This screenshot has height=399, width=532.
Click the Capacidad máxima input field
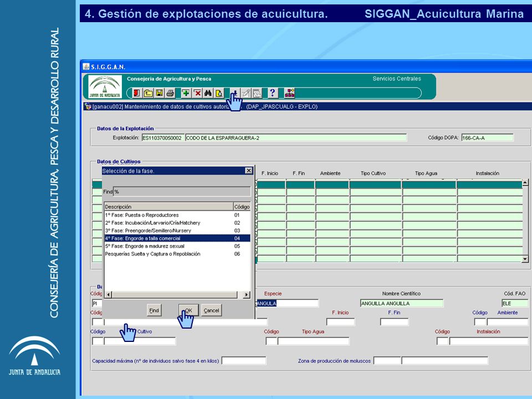(x=244, y=360)
